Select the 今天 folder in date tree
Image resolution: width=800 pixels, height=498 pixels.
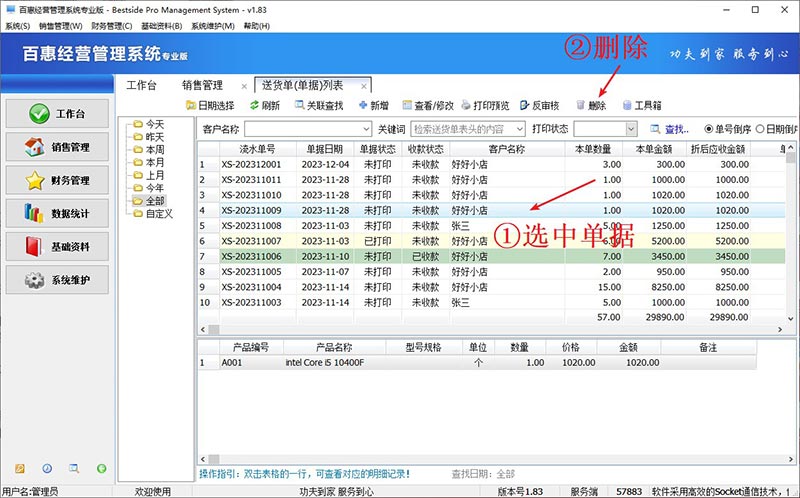pyautogui.click(x=149, y=124)
